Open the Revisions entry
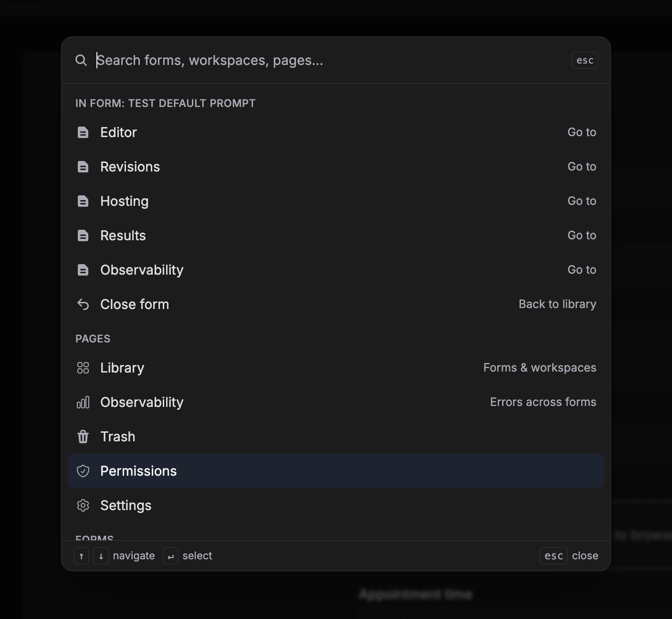672x619 pixels. click(336, 167)
